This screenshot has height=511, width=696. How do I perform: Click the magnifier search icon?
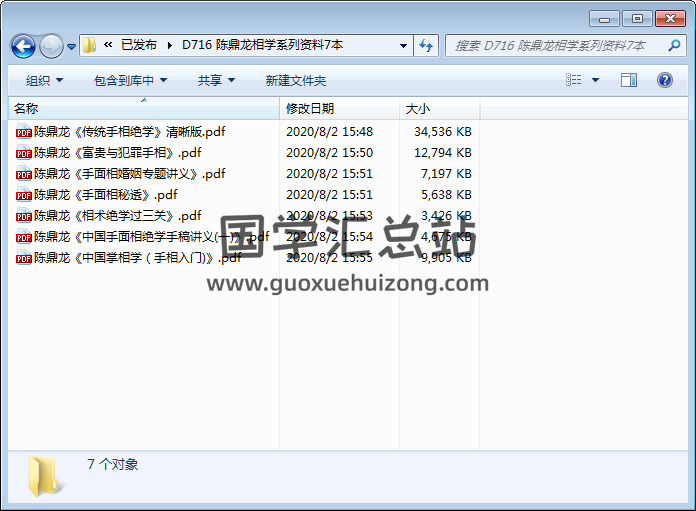674,45
